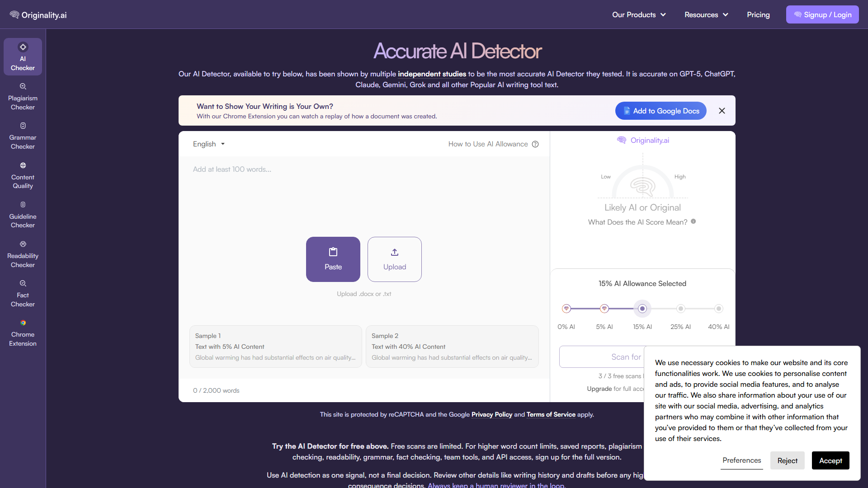The width and height of the screenshot is (868, 488).
Task: Go to the Pricing page
Action: point(758,14)
